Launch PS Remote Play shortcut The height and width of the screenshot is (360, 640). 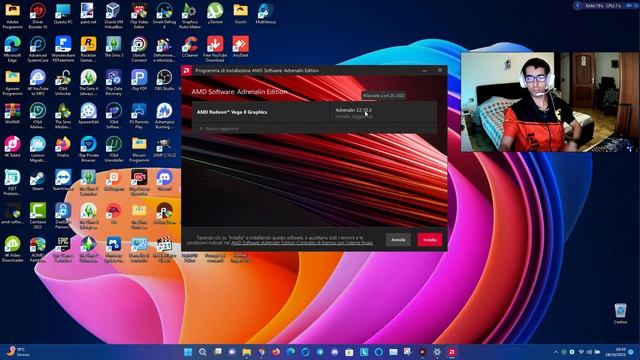click(139, 116)
